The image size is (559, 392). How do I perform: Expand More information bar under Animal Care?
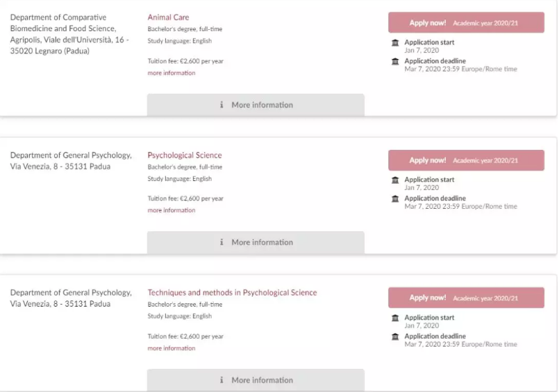(256, 105)
